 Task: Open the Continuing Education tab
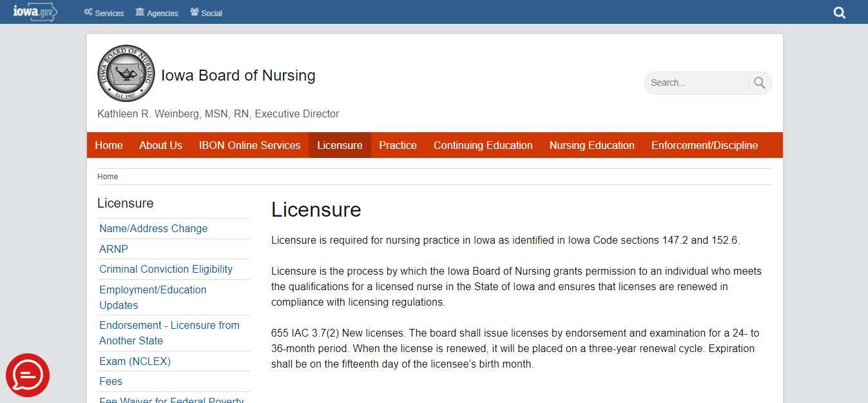483,145
